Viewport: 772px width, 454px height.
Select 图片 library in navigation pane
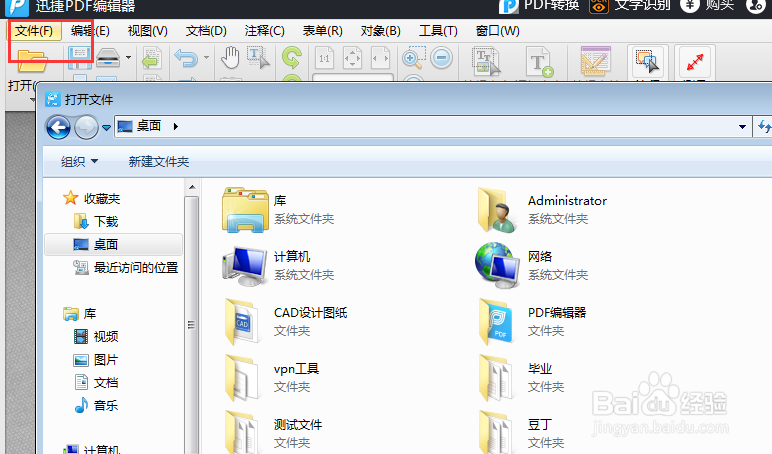click(96, 360)
